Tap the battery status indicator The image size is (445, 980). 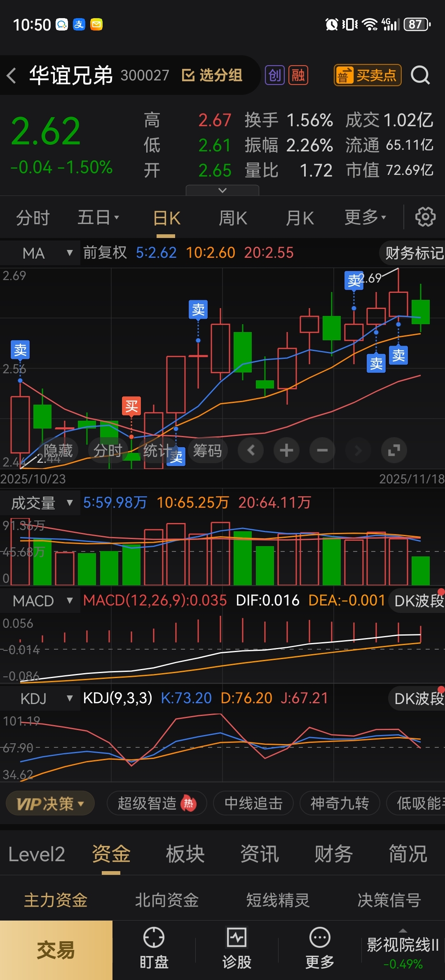click(417, 24)
